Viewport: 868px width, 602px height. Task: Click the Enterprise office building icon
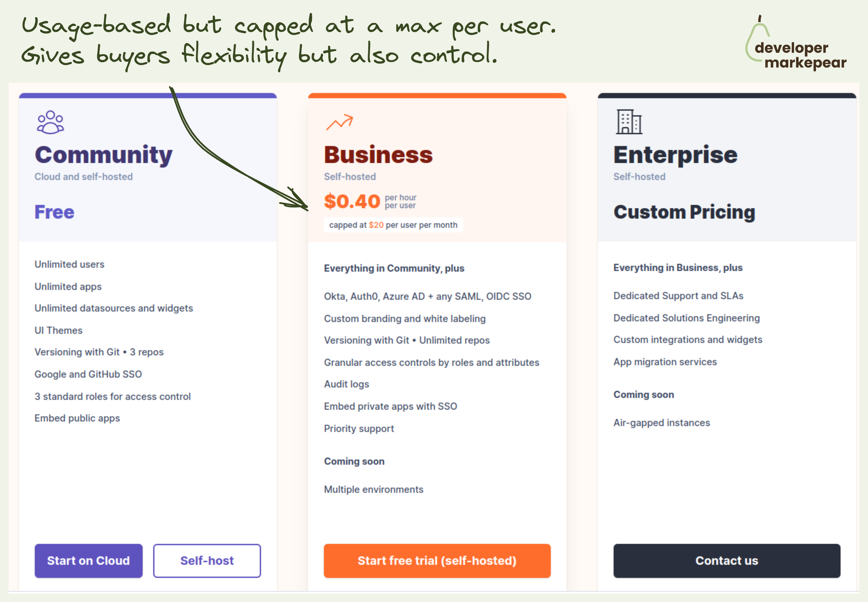[629, 122]
